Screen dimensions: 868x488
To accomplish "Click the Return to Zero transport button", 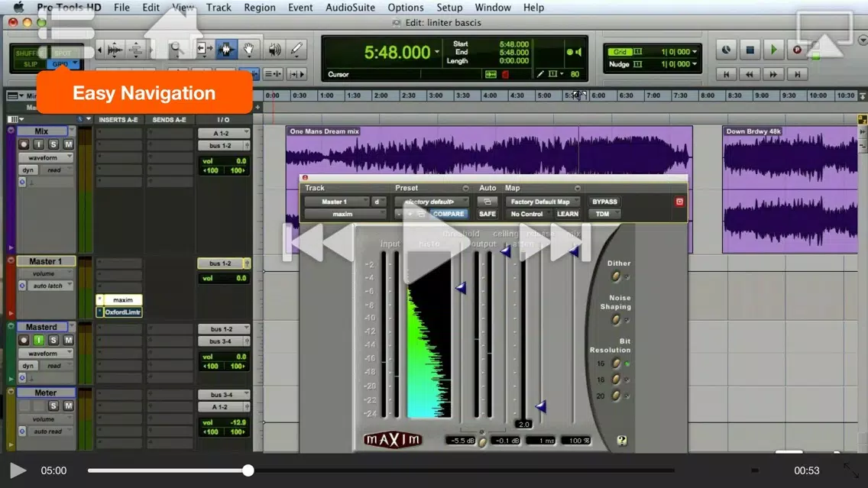I will (x=727, y=74).
